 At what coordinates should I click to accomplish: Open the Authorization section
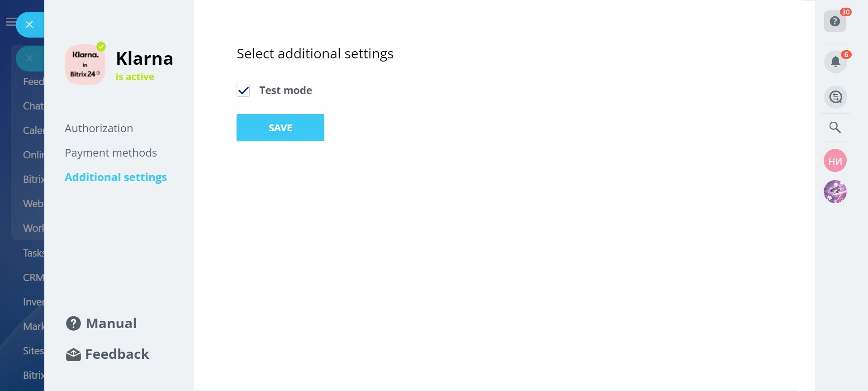point(99,129)
